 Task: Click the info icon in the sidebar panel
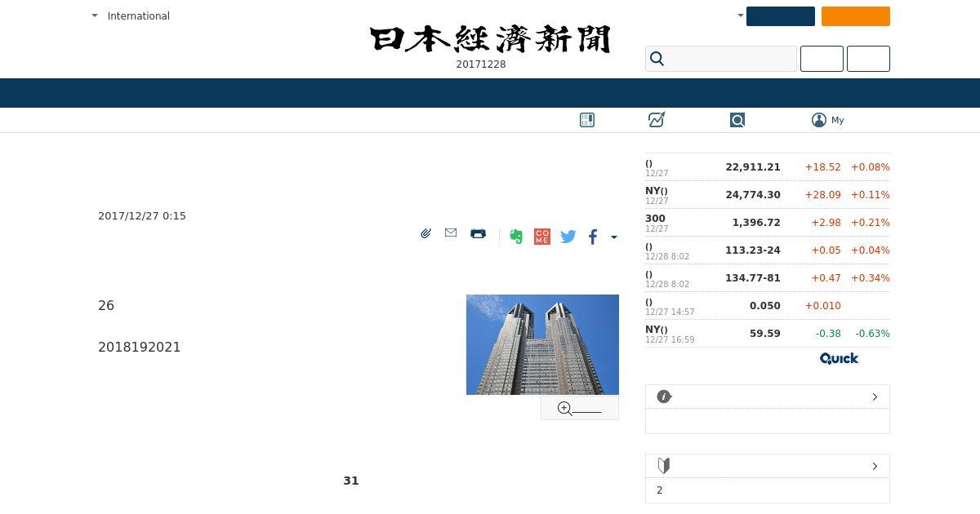(664, 397)
